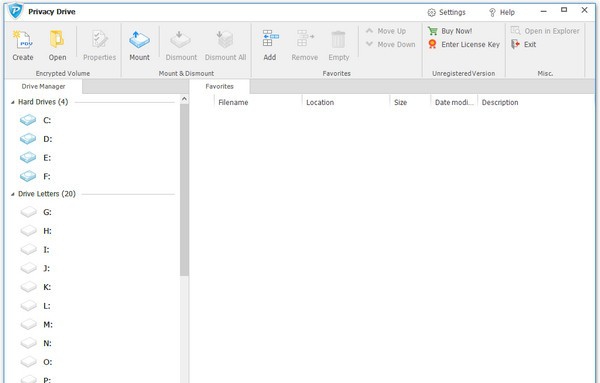Click the Exit button in Misc.
600x383 pixels.
coord(523,44)
